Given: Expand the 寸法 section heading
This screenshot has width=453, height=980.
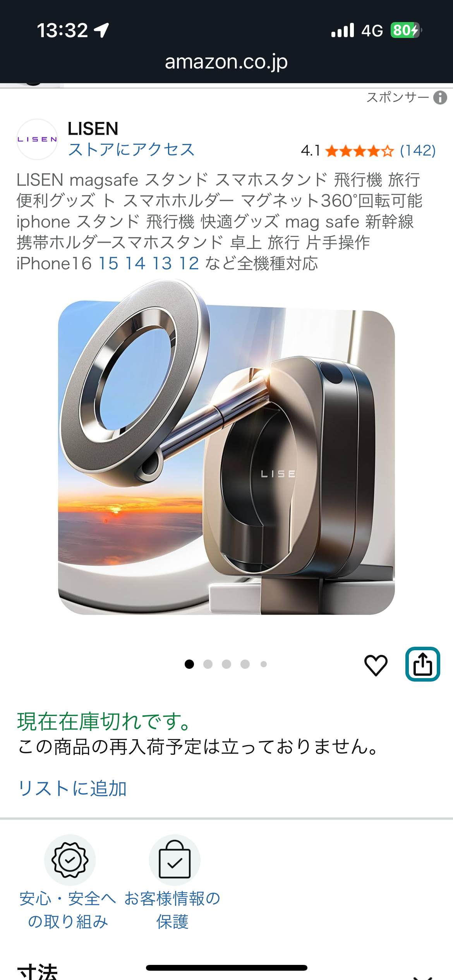Looking at the screenshot, I should point(38,972).
